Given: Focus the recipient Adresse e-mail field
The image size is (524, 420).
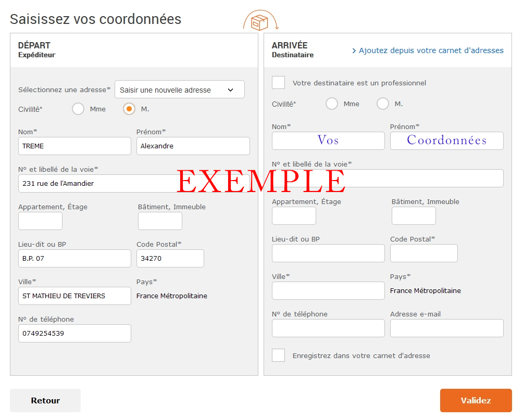Looking at the screenshot, I should click(446, 328).
